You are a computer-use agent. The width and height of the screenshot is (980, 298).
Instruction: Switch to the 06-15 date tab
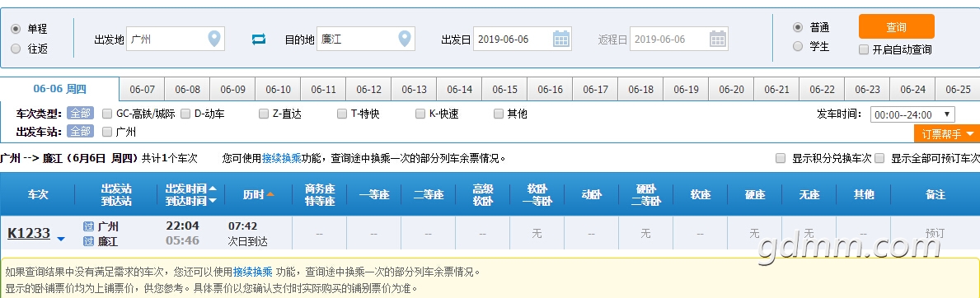tap(504, 90)
